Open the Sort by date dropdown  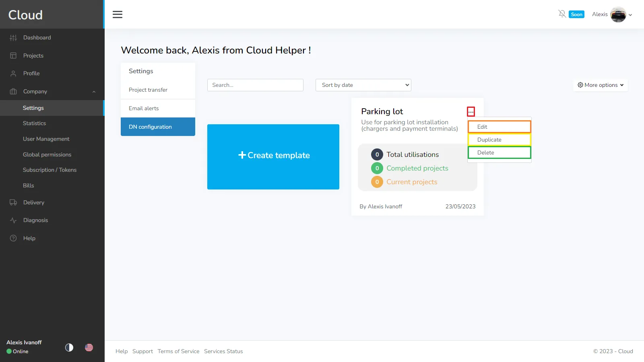coord(363,85)
